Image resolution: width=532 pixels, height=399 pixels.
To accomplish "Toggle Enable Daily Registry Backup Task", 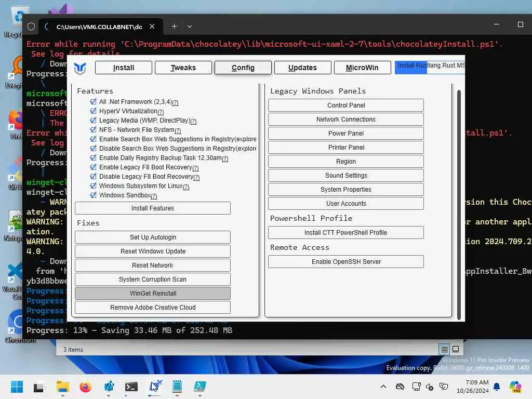I will point(94,157).
